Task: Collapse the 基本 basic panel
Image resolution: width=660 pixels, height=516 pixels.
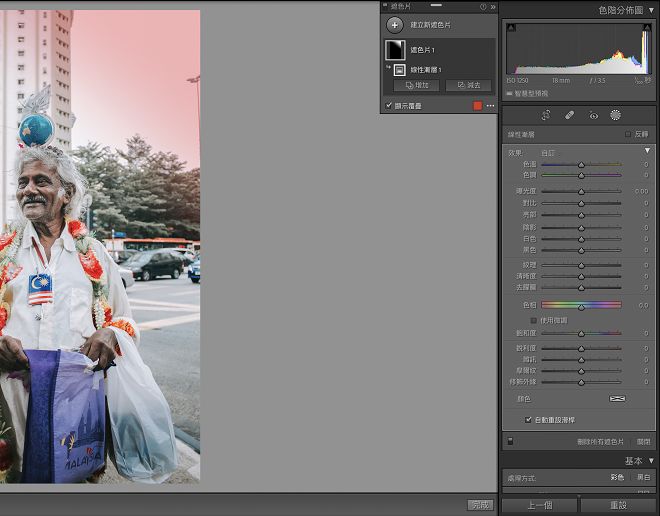Action: [x=651, y=461]
